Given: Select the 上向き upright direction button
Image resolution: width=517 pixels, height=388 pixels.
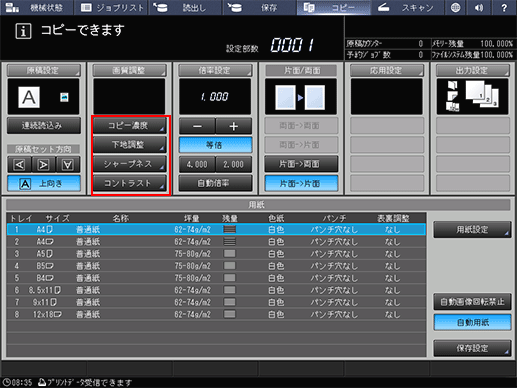Looking at the screenshot, I should [44, 184].
